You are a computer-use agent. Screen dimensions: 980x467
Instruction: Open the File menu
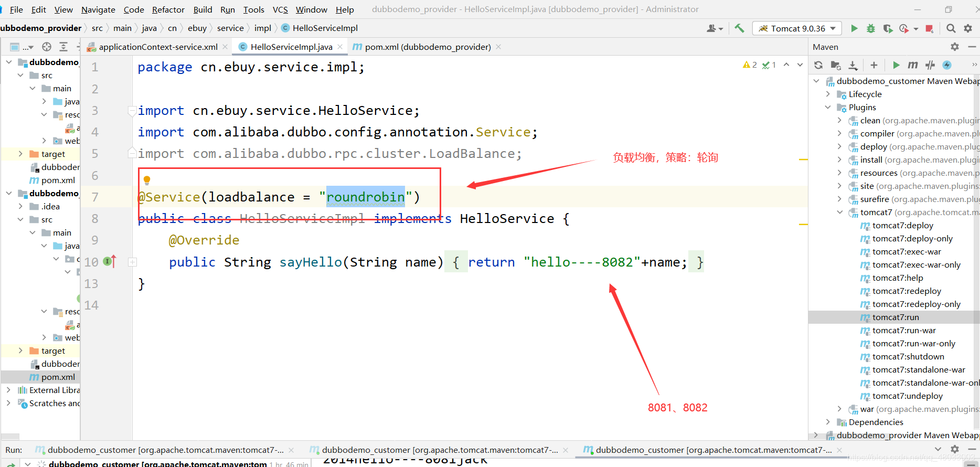tap(16, 9)
